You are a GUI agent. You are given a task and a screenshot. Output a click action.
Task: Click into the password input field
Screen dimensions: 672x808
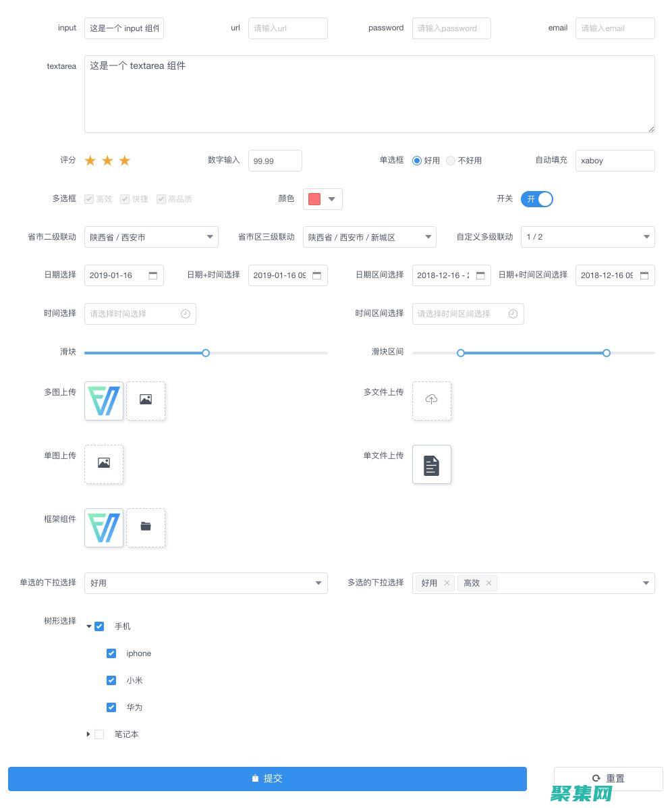click(451, 28)
